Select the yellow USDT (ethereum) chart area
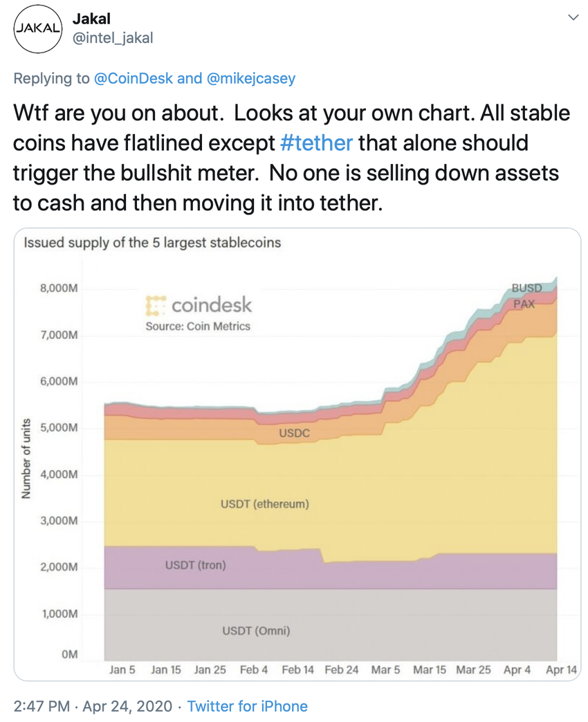 point(264,504)
